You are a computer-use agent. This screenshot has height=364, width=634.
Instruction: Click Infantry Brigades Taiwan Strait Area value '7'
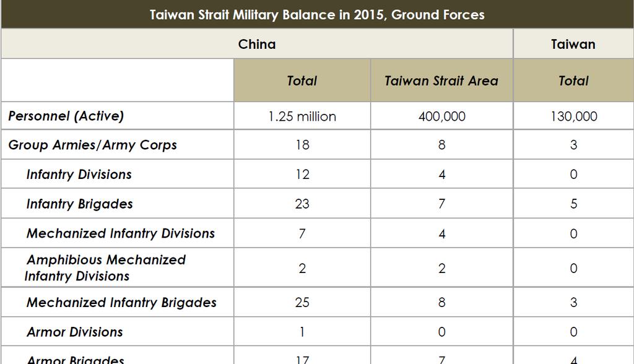pos(441,204)
